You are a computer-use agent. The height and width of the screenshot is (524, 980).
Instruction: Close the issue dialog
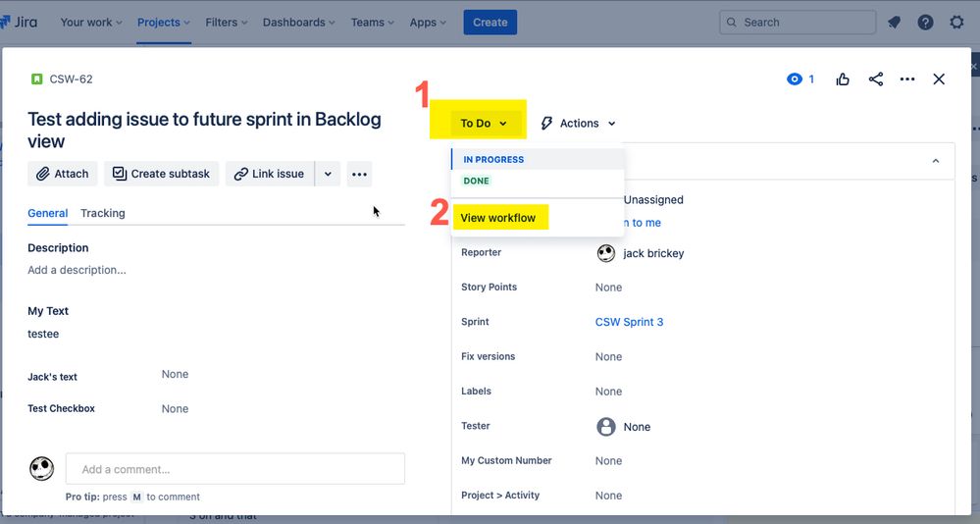[x=939, y=79]
